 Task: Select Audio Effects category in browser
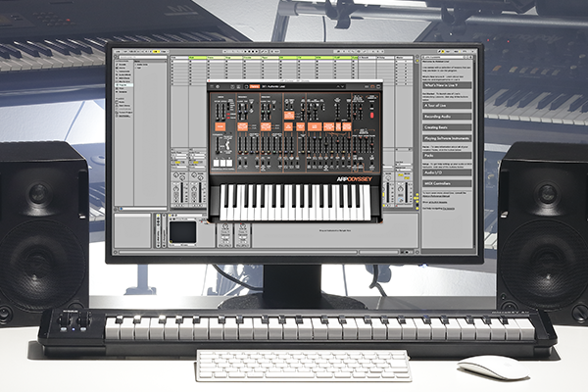(123, 74)
